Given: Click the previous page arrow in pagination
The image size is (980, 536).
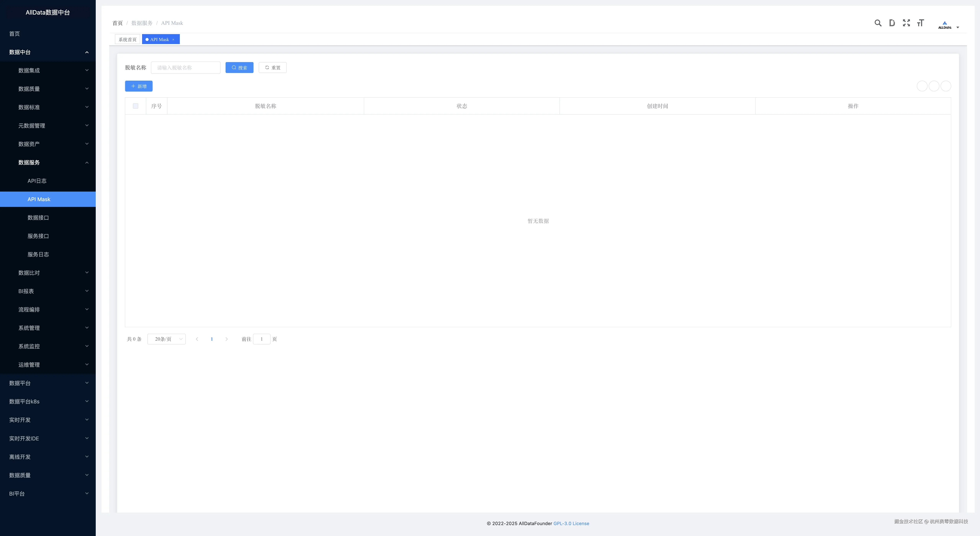Looking at the screenshot, I should [x=197, y=339].
